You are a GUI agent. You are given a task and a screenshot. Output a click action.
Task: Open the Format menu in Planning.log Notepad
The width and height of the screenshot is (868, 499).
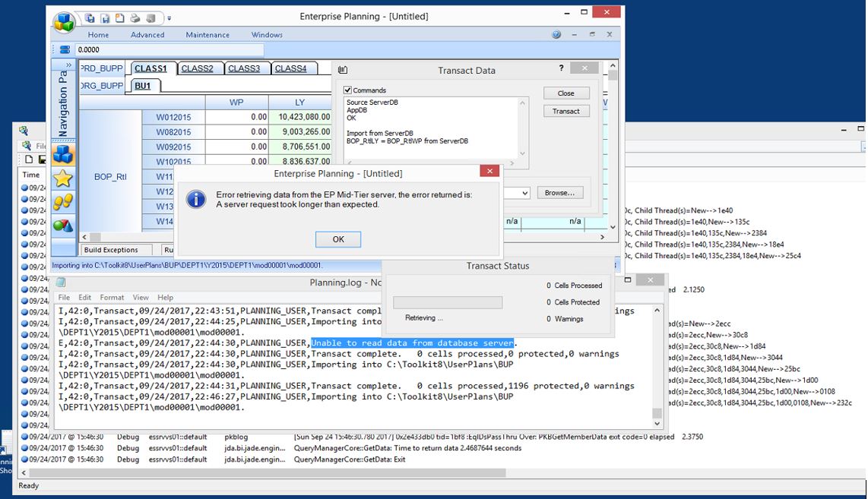tap(112, 297)
